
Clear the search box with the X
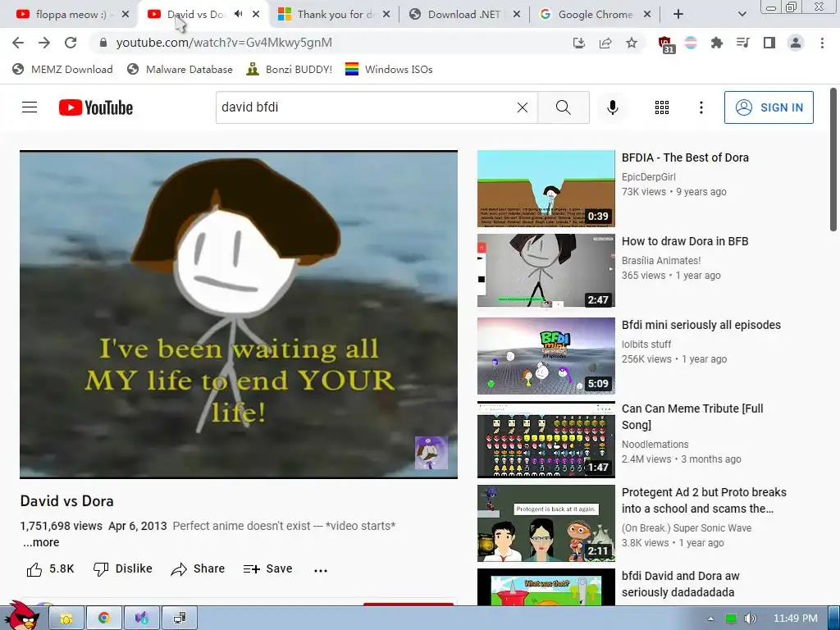pyautogui.click(x=523, y=107)
